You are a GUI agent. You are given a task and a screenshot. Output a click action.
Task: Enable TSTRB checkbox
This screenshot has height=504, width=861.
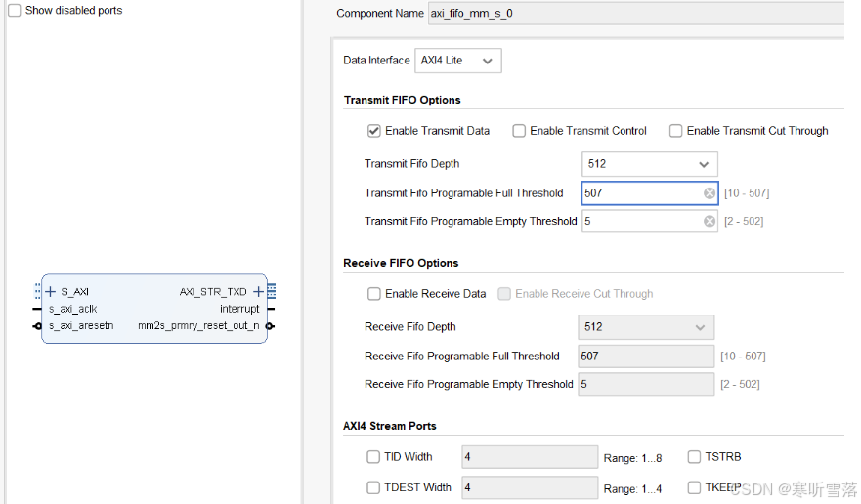click(694, 457)
